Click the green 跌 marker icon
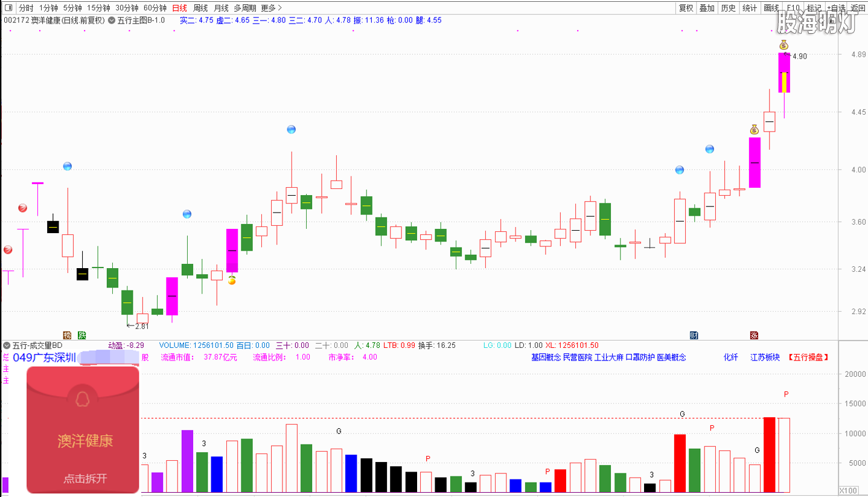 (81, 335)
